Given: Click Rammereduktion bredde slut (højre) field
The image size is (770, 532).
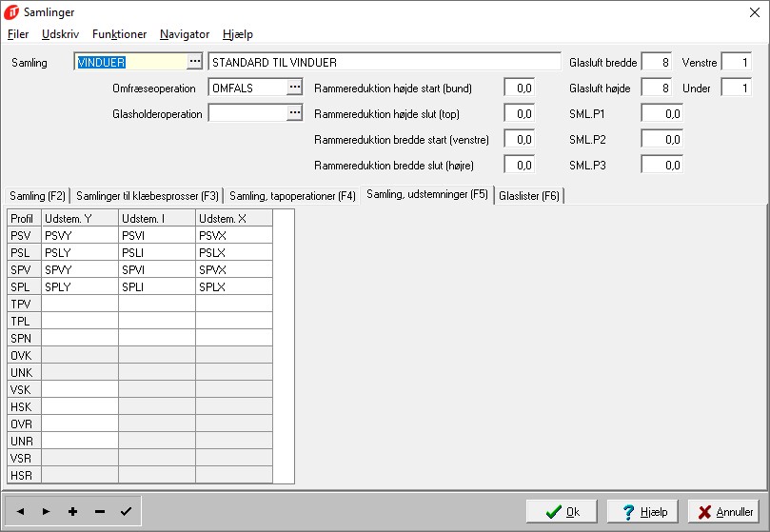Looking at the screenshot, I should (x=519, y=164).
